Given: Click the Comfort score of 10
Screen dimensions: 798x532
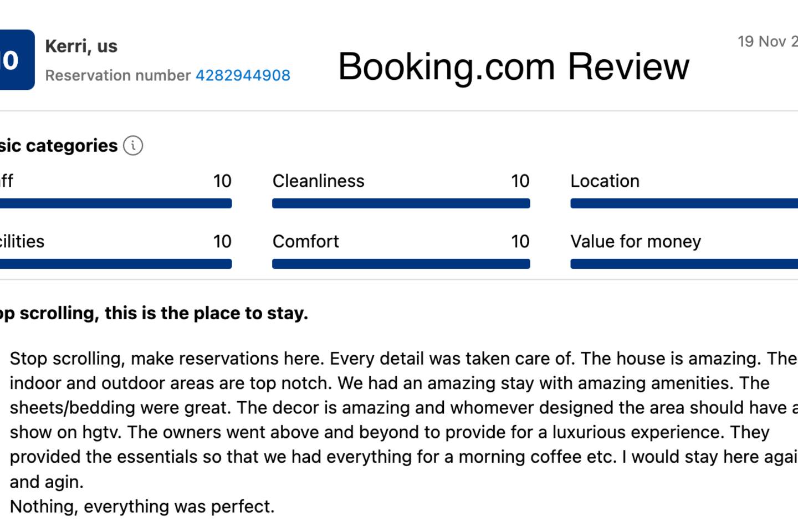Looking at the screenshot, I should tap(520, 242).
